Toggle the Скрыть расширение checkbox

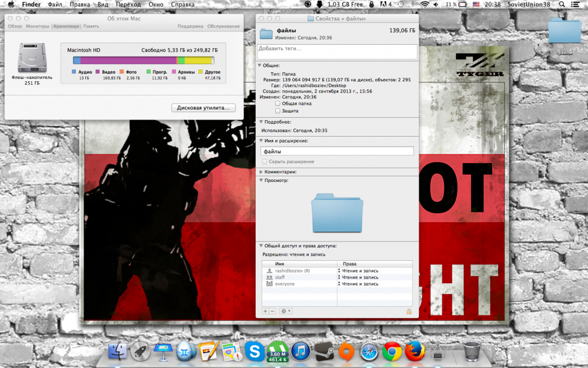(265, 161)
